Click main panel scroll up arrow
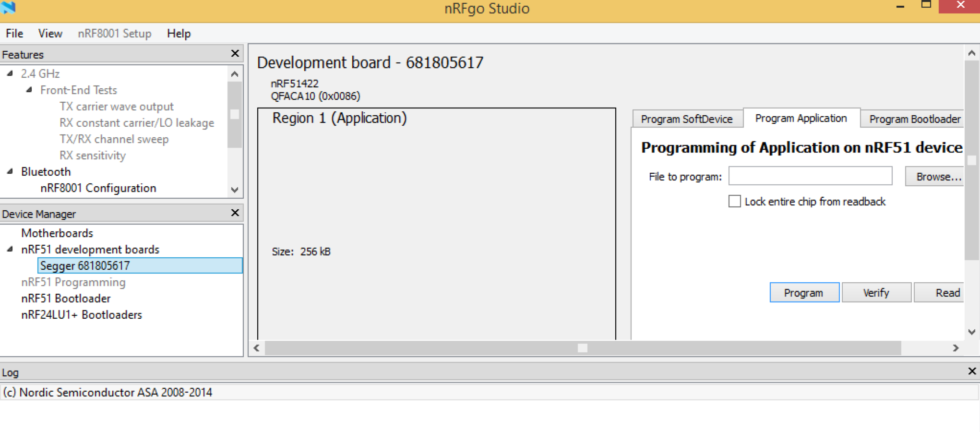The height and width of the screenshot is (432, 980). [x=971, y=53]
